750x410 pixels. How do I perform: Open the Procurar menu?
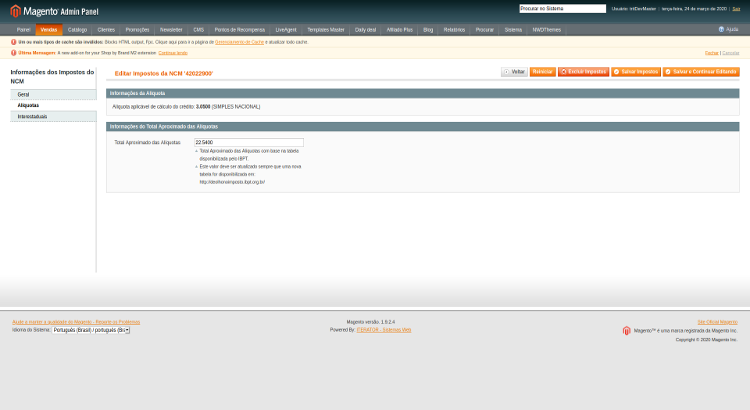point(485,30)
